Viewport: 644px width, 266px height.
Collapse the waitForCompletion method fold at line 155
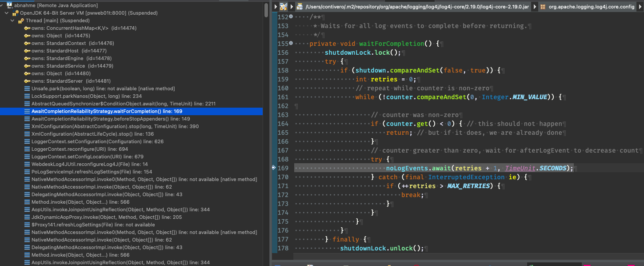[x=291, y=43]
